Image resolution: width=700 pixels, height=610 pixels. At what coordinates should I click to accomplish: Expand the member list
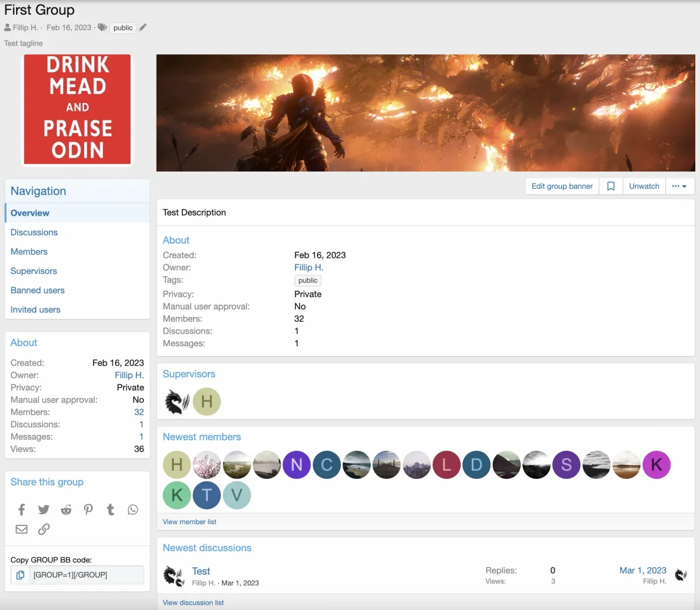[189, 521]
